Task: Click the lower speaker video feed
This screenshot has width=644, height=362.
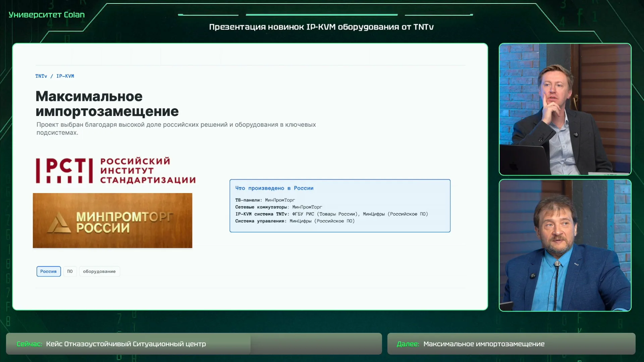Action: pyautogui.click(x=565, y=245)
